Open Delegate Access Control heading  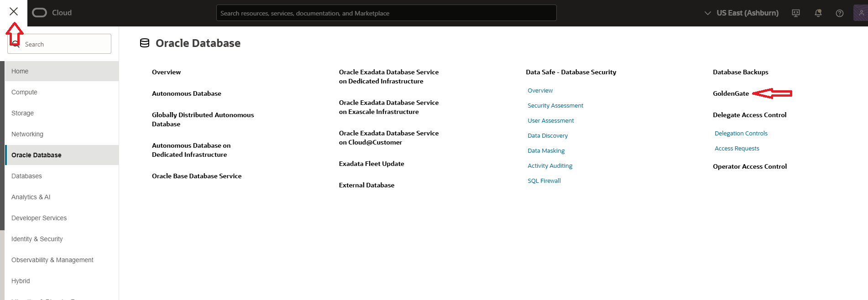tap(750, 115)
